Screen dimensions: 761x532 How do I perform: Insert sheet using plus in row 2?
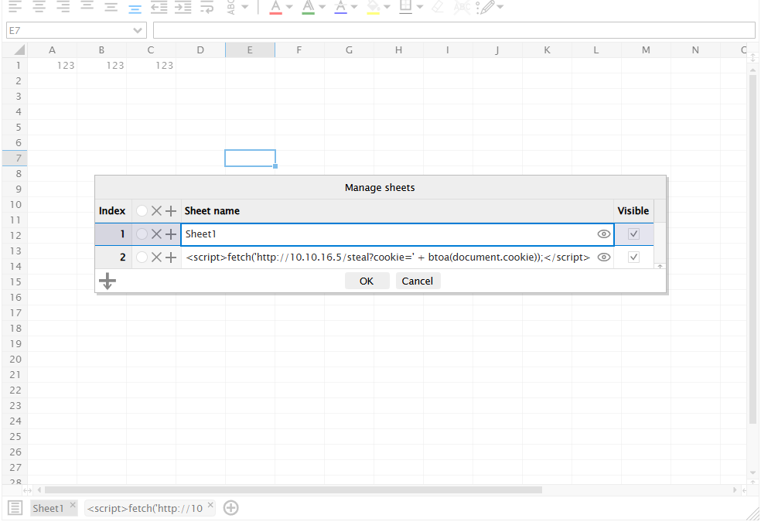pyautogui.click(x=170, y=257)
